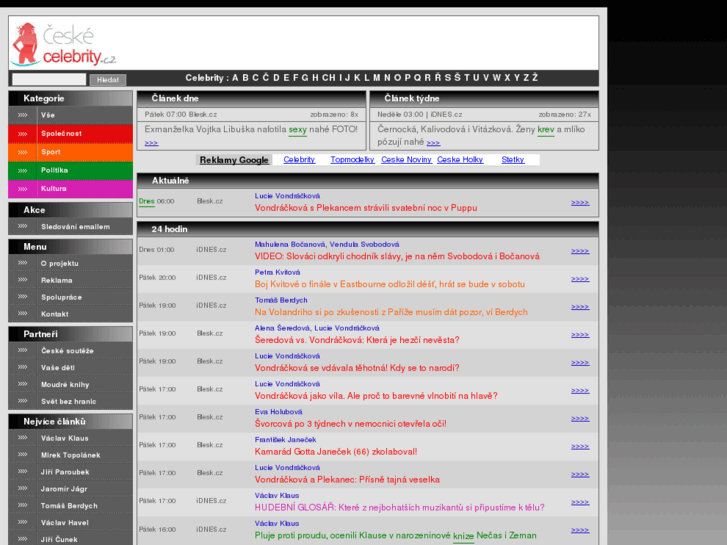This screenshot has width=727, height=545.
Task: Click the František Janeček celebrity name
Action: [x=285, y=439]
